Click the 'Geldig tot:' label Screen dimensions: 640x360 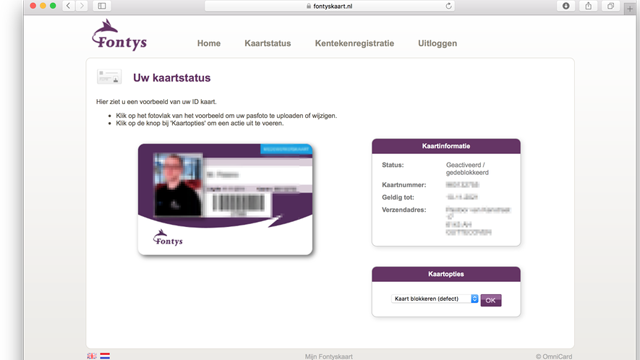(x=398, y=197)
